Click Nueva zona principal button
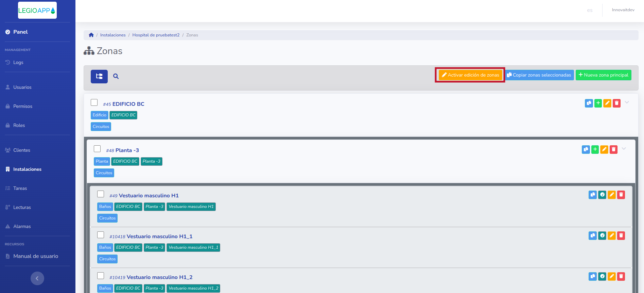The image size is (644, 293). (603, 75)
